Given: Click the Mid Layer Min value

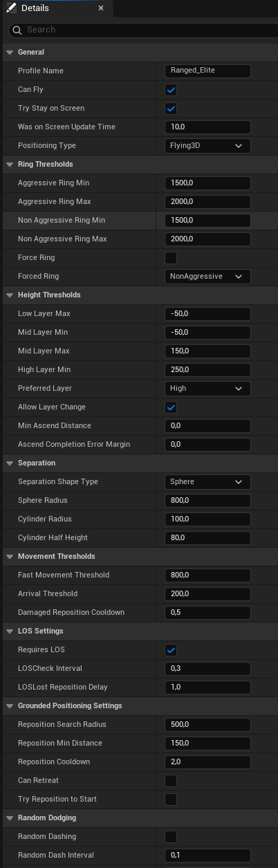Looking at the screenshot, I should pyautogui.click(x=207, y=333).
